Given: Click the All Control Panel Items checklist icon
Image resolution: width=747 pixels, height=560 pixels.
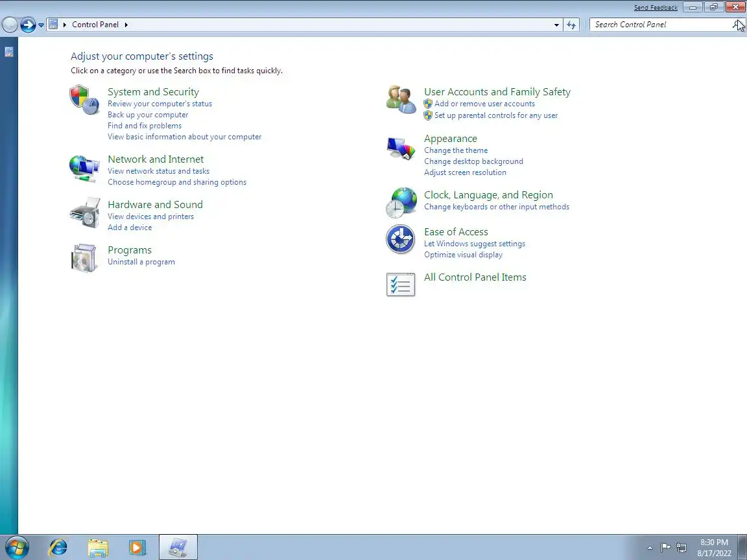Looking at the screenshot, I should coord(401,285).
